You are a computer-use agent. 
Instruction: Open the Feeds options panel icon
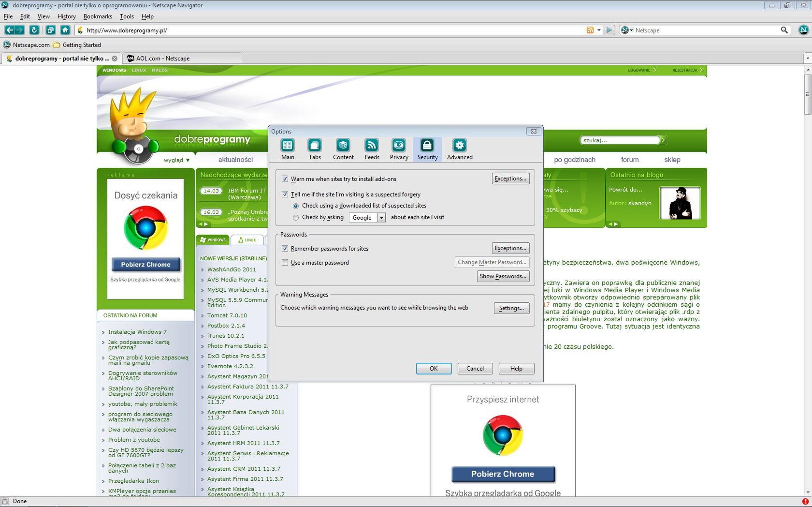[x=372, y=149]
